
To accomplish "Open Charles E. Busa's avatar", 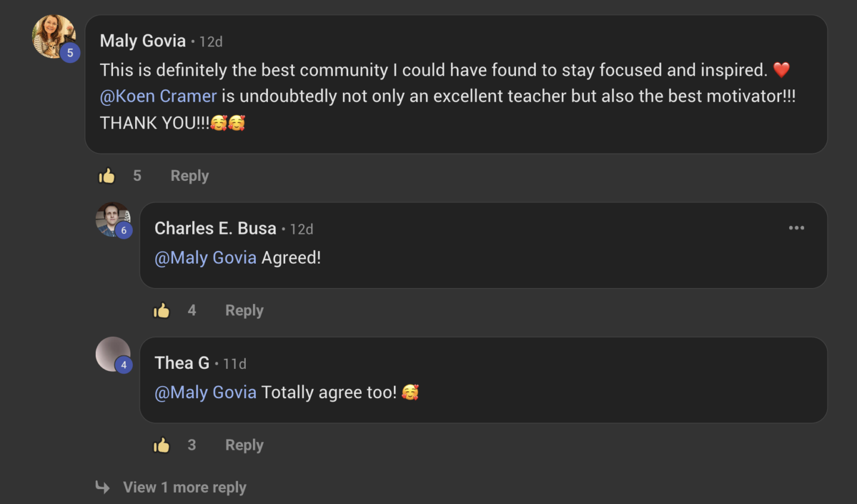I will [x=112, y=220].
